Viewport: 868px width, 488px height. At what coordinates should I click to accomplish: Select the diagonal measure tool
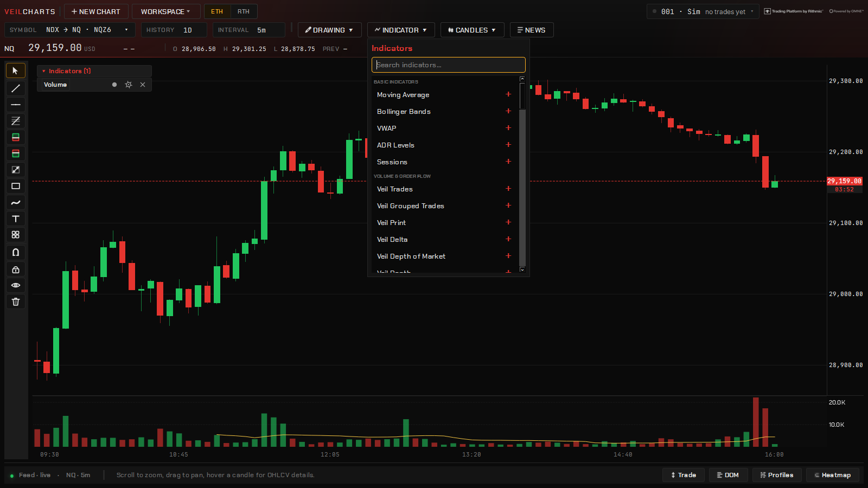[x=16, y=170]
